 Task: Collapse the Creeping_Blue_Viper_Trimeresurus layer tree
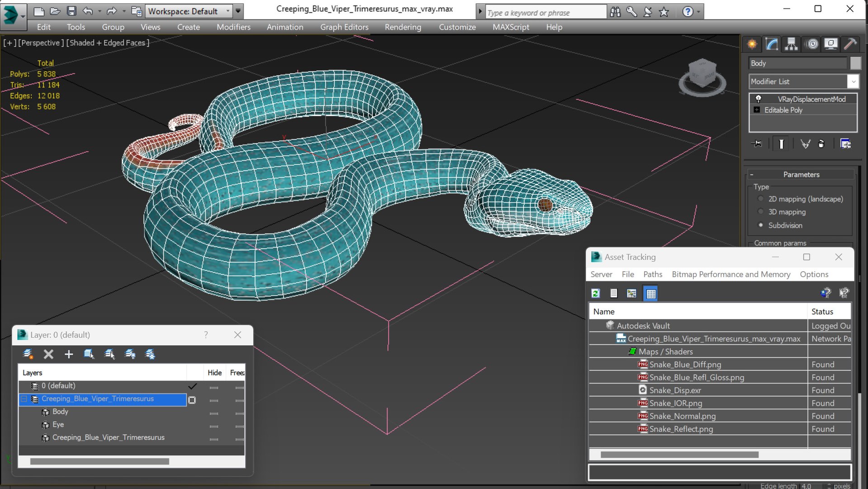coord(24,399)
